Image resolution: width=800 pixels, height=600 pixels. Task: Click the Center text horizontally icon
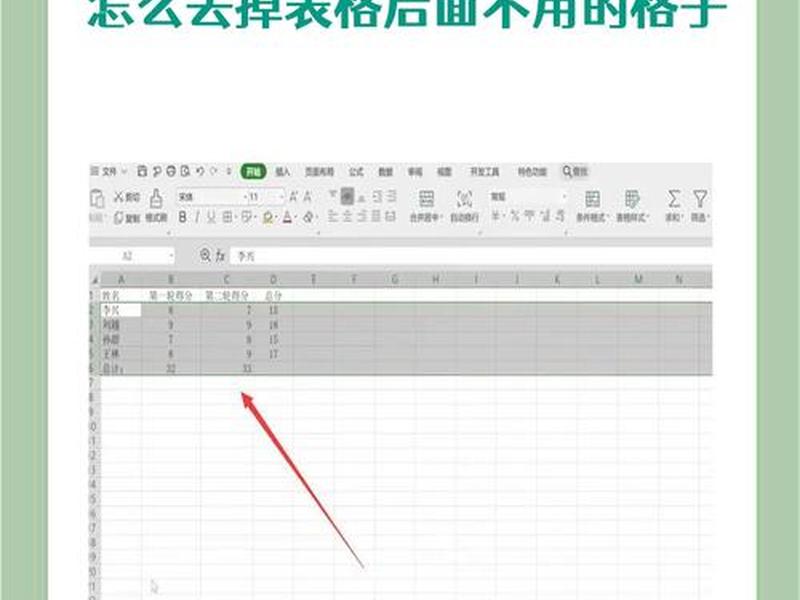click(x=347, y=217)
